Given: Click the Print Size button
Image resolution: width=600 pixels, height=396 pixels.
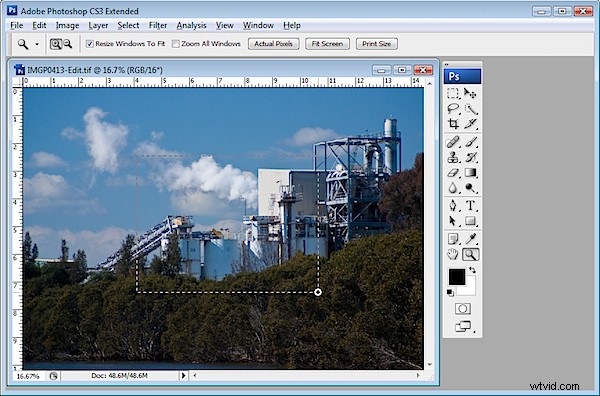Looking at the screenshot, I should pos(377,44).
